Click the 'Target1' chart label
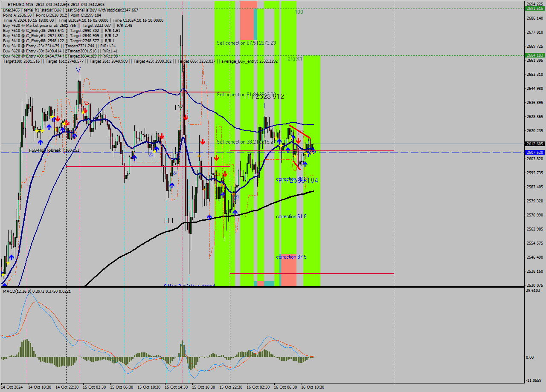Image resolution: width=546 pixels, height=392 pixels. [293, 59]
